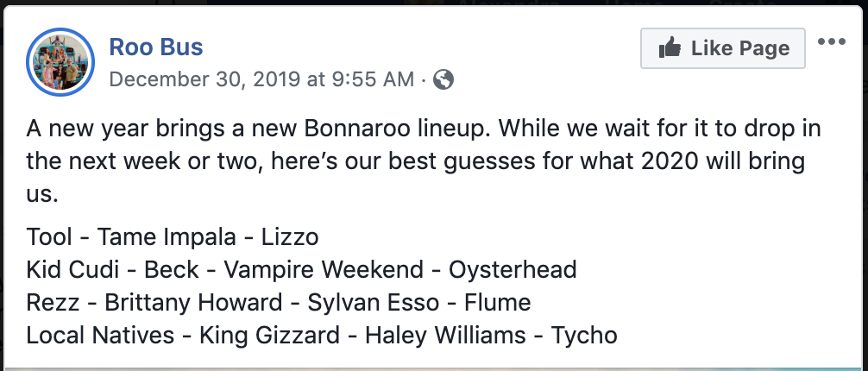Open the Roo Bus profile picture
The height and width of the screenshot is (371, 868).
click(60, 60)
